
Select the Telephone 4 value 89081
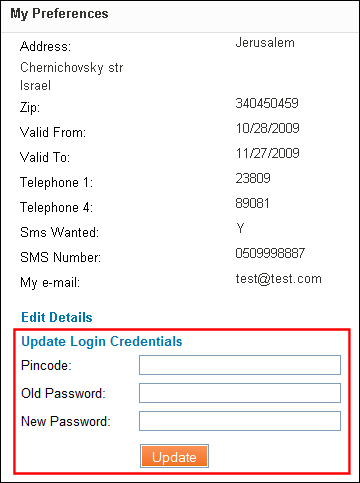(252, 203)
